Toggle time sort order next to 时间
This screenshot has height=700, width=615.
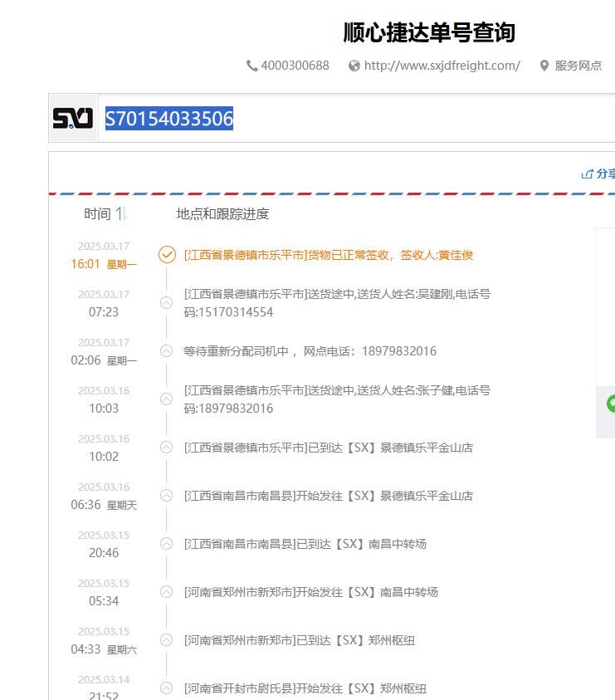(x=121, y=214)
